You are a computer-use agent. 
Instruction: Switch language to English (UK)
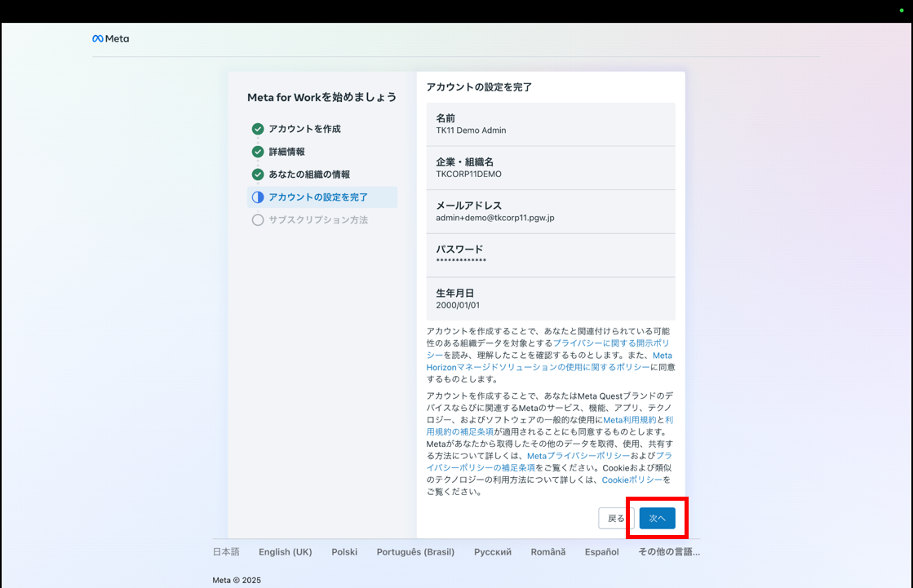point(286,552)
